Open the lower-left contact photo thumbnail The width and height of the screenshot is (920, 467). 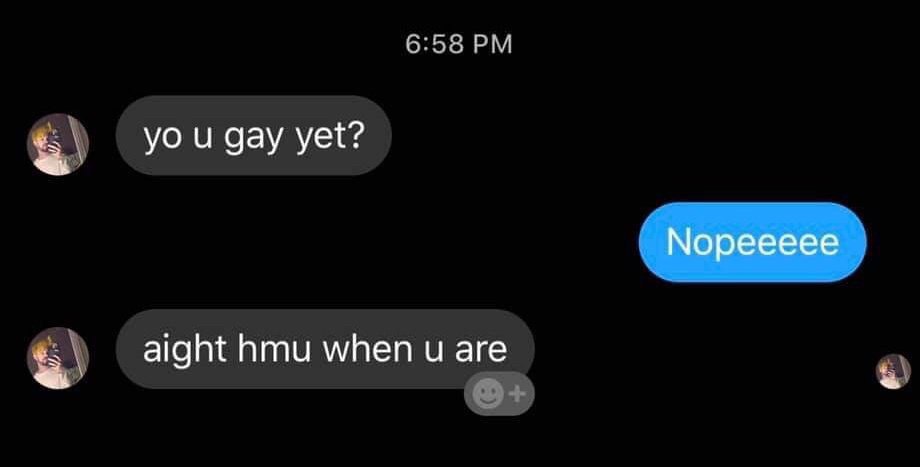click(x=58, y=358)
